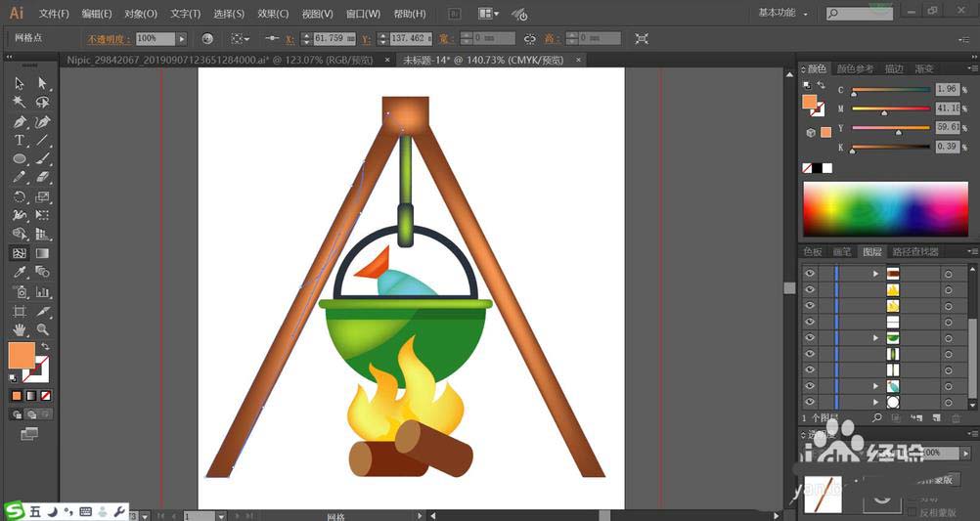Swap fill and stroke colors

[x=44, y=347]
